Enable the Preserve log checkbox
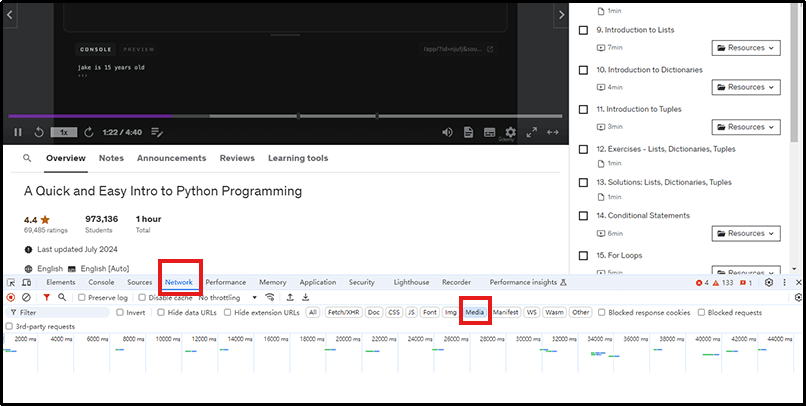The height and width of the screenshot is (406, 806). pos(83,297)
